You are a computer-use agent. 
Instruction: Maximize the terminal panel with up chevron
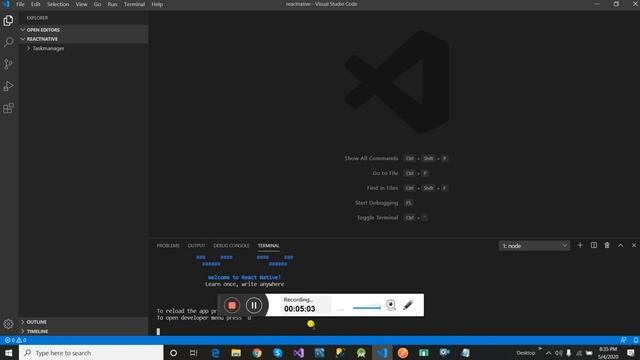pyautogui.click(x=620, y=245)
